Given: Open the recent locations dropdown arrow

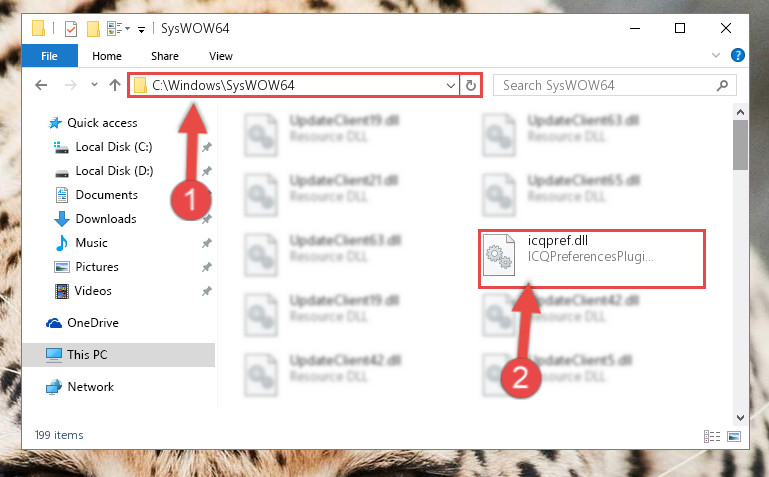Looking at the screenshot, I should tap(94, 85).
